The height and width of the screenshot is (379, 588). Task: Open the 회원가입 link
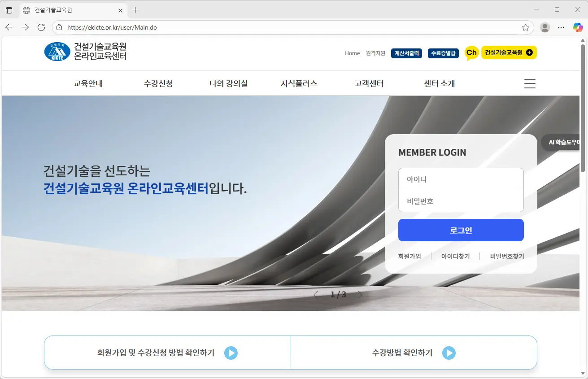coord(409,256)
